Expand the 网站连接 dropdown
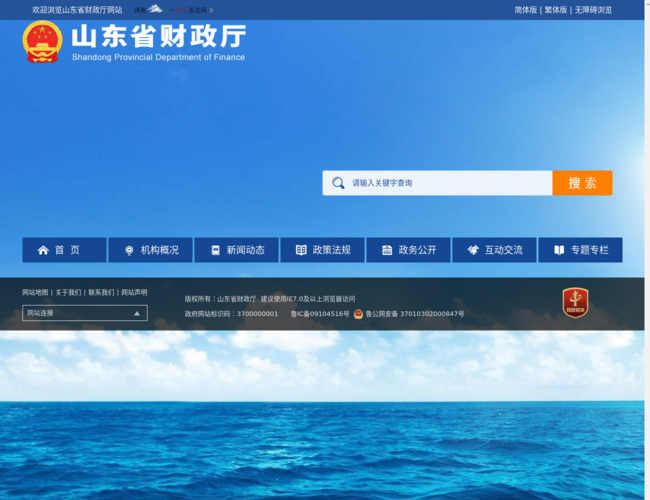The image size is (650, 500). coord(85,313)
